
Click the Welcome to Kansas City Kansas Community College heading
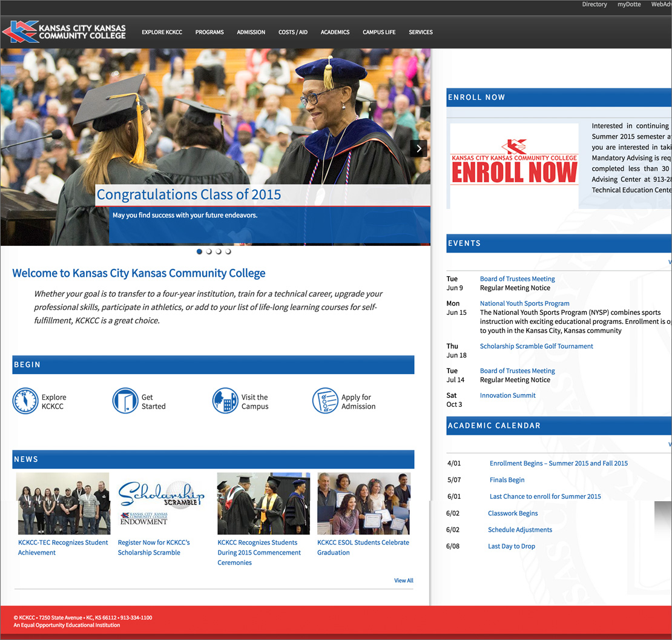139,274
